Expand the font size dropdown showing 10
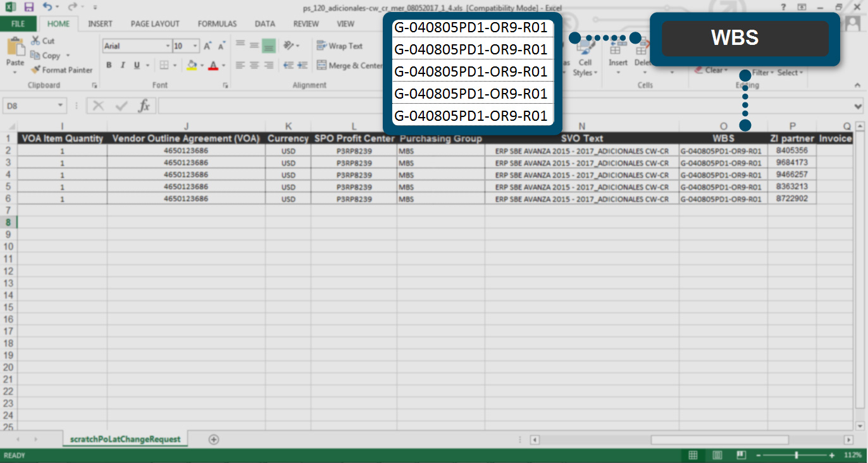The height and width of the screenshot is (463, 868). pyautogui.click(x=195, y=46)
